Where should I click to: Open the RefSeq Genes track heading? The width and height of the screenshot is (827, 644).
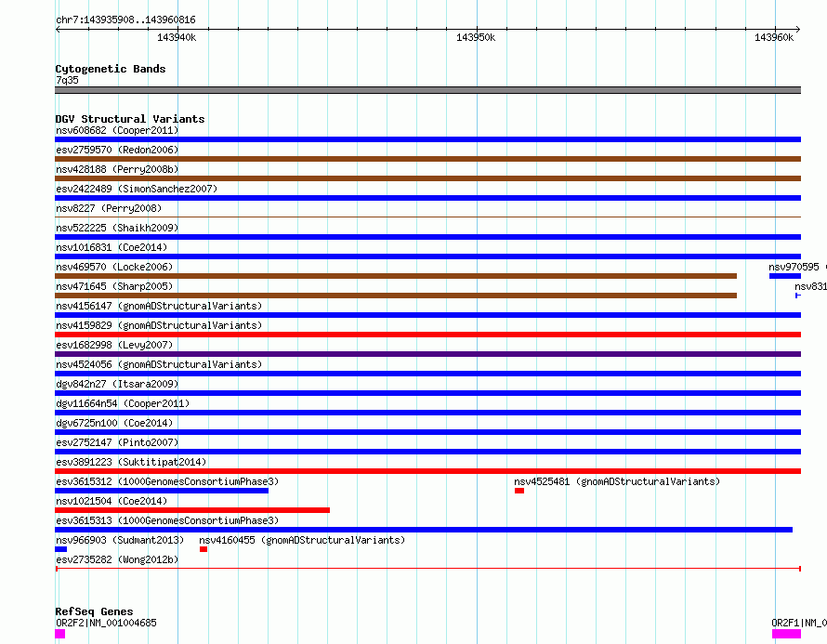(x=94, y=611)
